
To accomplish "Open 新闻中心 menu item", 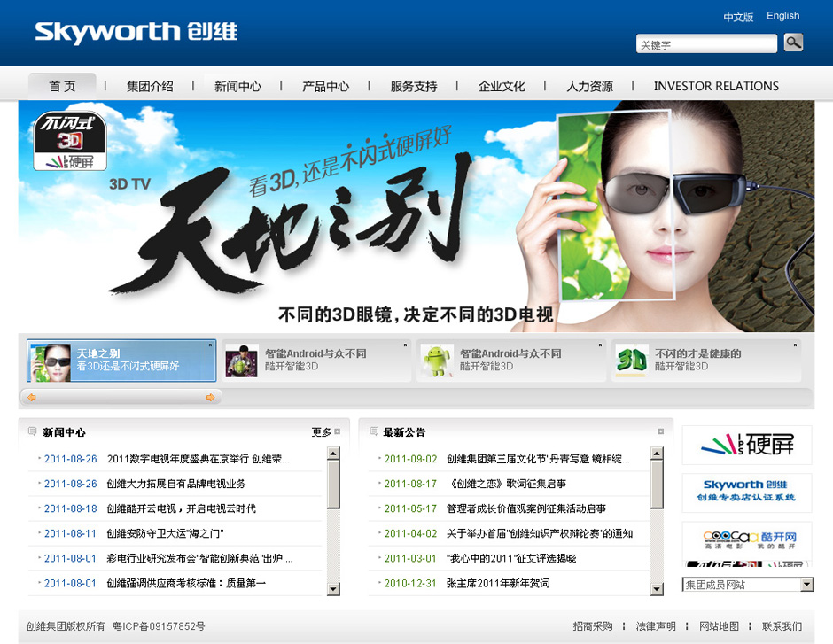I will [x=237, y=86].
